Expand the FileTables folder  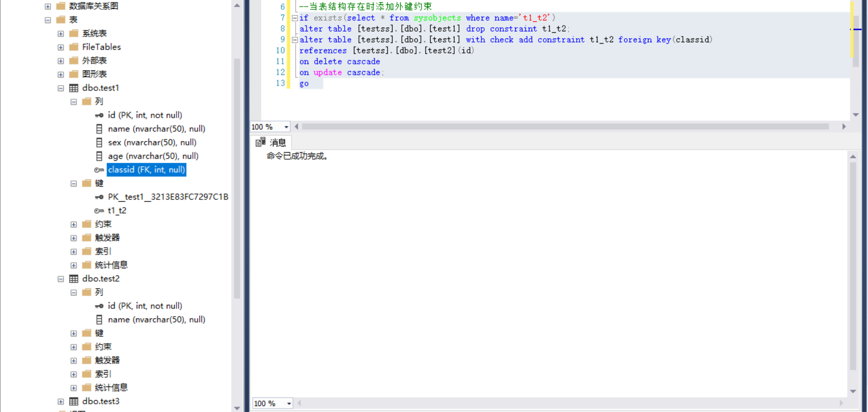(61, 47)
